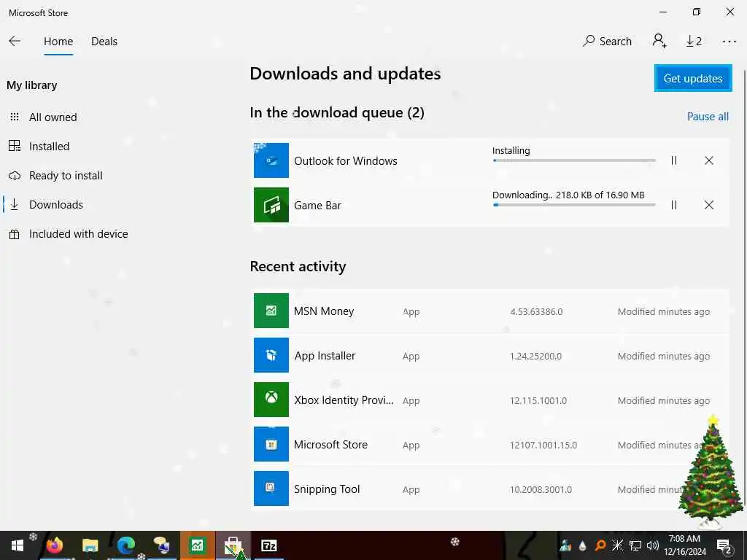The width and height of the screenshot is (747, 560).
Task: Click the Outlook for Windows name
Action: point(345,161)
